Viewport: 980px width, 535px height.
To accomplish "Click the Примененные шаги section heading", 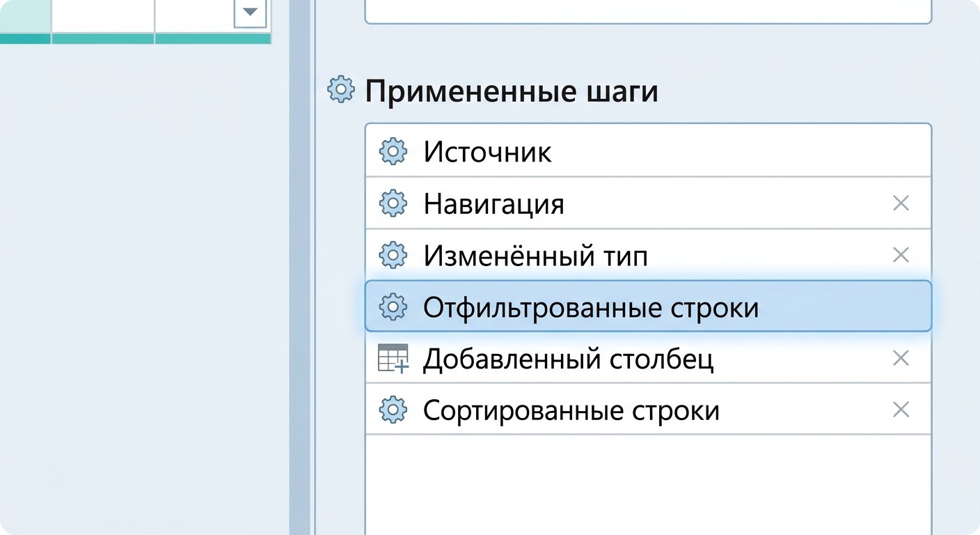I will tap(512, 91).
